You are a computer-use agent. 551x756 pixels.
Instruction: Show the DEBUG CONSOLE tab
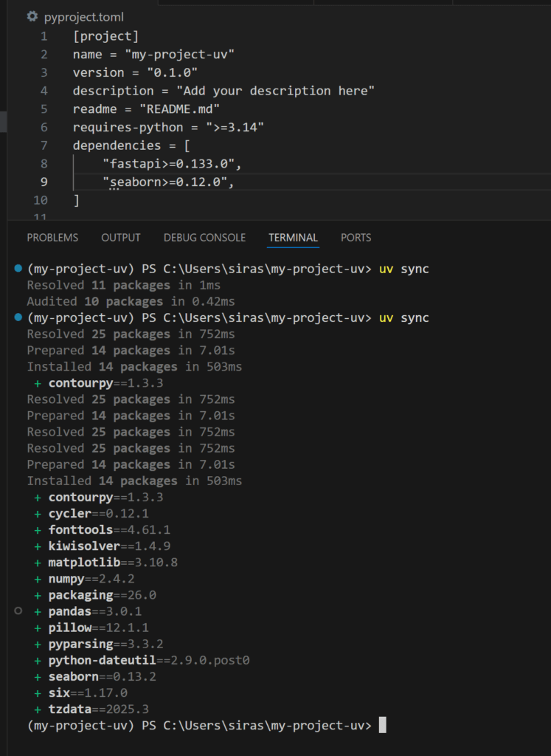coord(204,238)
